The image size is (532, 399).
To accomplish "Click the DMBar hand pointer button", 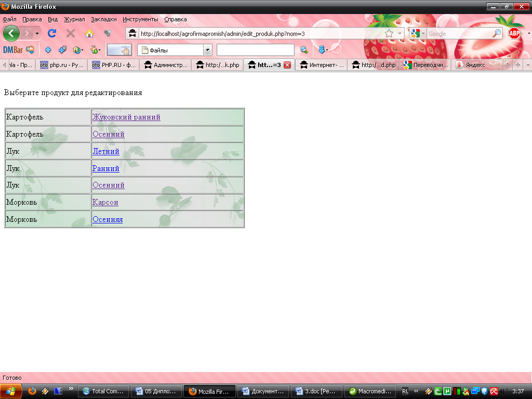I will [119, 50].
